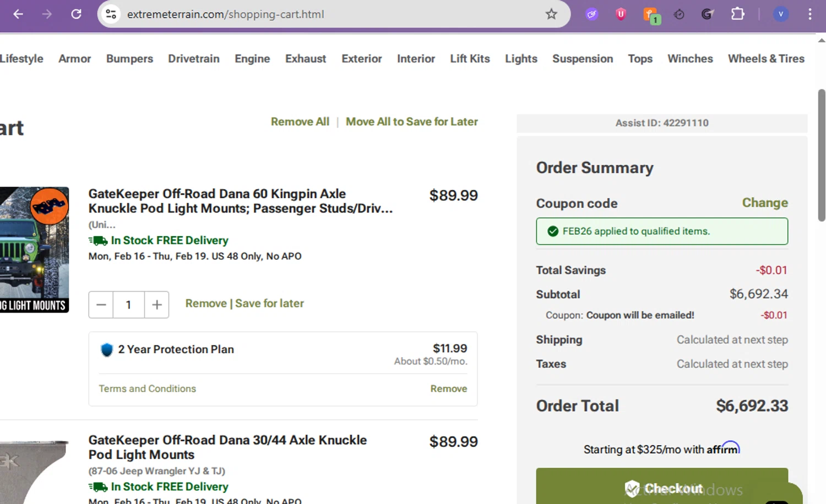
Task: Click the red shield extension icon
Action: coord(621,14)
